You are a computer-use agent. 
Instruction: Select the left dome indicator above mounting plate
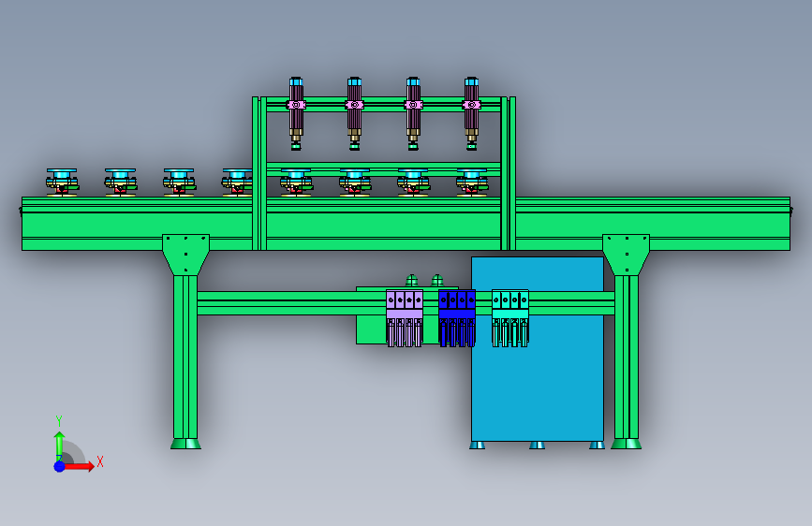[412, 281]
